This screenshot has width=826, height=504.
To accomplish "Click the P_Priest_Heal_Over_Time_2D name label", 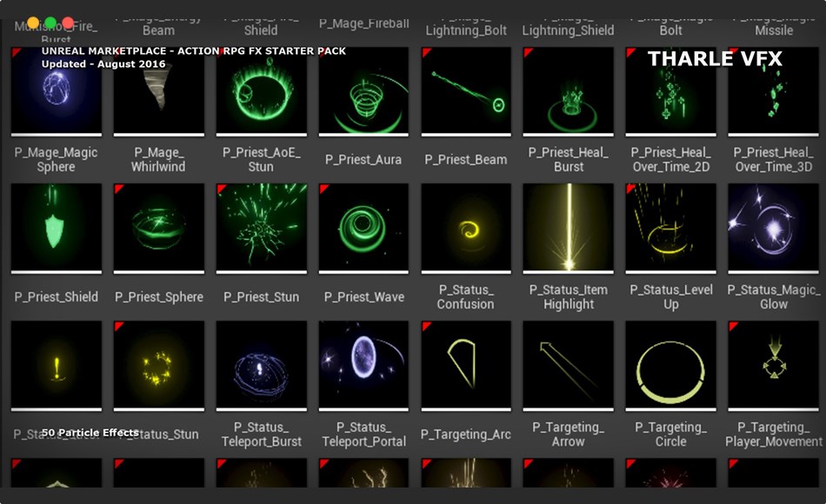I will (x=671, y=160).
